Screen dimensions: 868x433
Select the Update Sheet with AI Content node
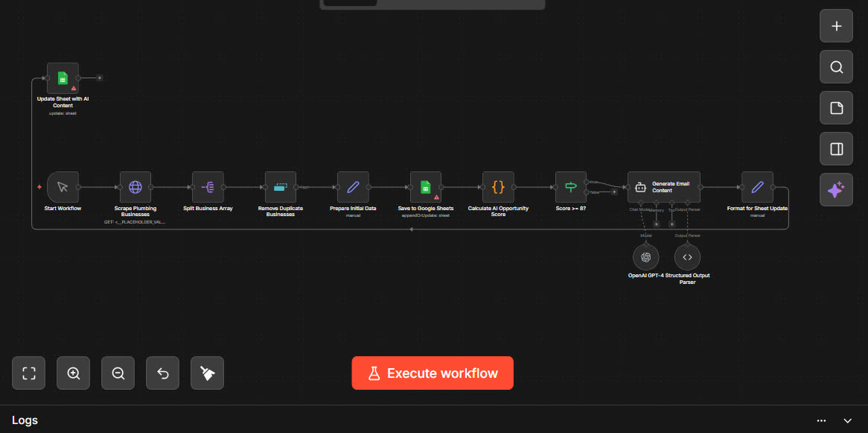click(63, 78)
